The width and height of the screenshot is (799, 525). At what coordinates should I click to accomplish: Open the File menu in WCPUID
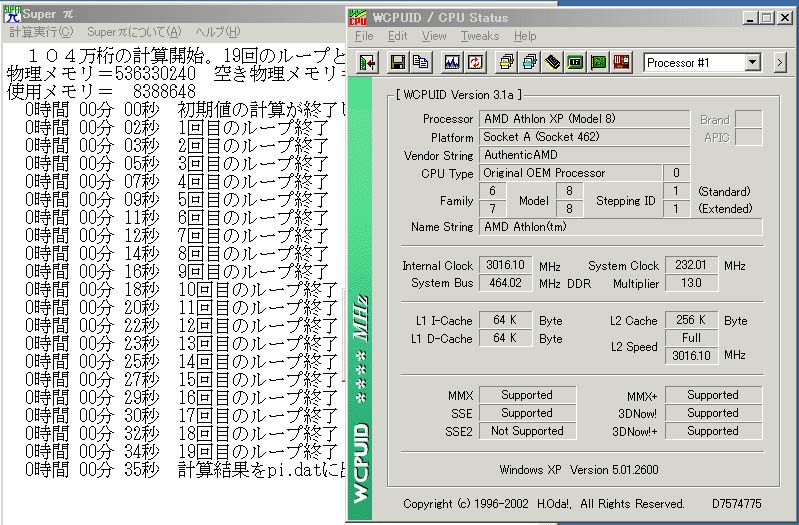pyautogui.click(x=364, y=36)
